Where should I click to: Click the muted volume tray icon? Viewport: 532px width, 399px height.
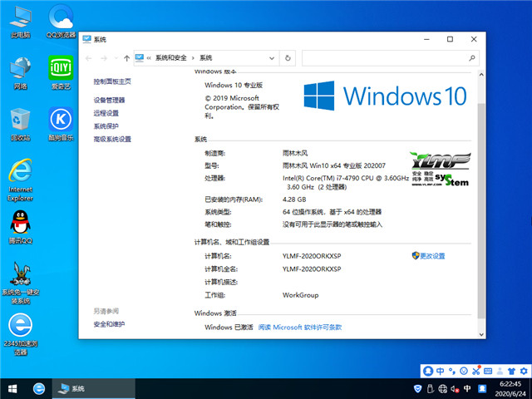455,389
